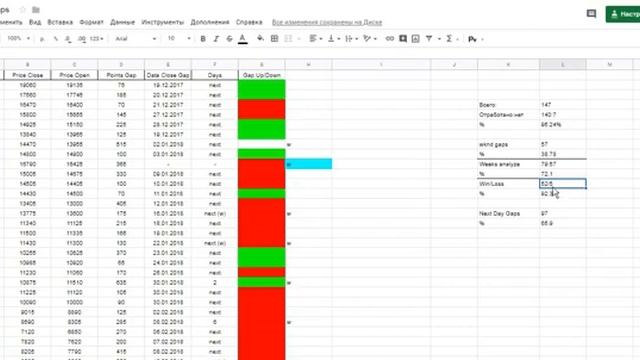This screenshot has height=360, width=640.
Task: Select the Price Open header cell
Action: pyautogui.click(x=74, y=75)
